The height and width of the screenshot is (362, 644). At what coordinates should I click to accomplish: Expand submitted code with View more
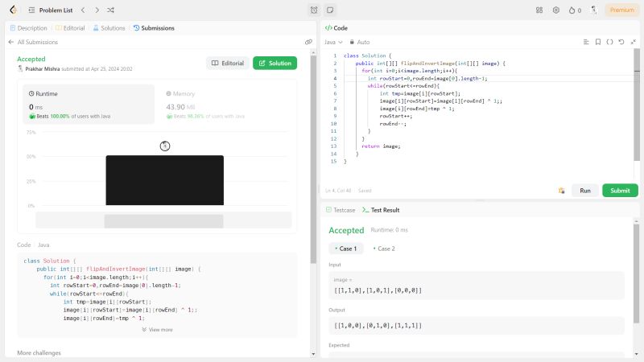[x=157, y=330]
